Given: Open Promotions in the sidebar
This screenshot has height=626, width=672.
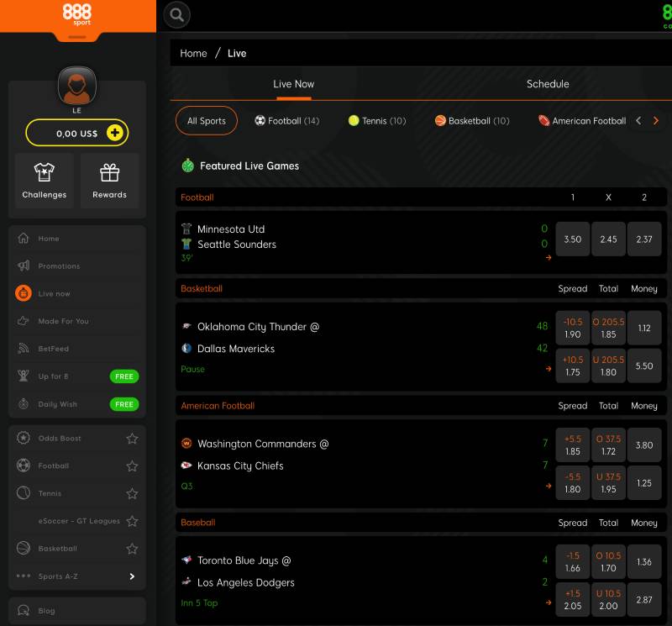Looking at the screenshot, I should [59, 266].
